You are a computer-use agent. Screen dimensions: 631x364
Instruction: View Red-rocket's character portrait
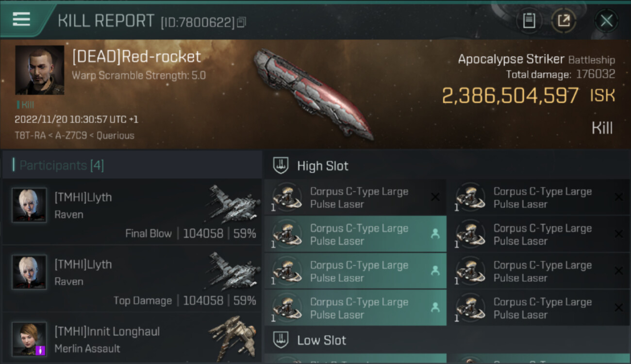pyautogui.click(x=40, y=70)
